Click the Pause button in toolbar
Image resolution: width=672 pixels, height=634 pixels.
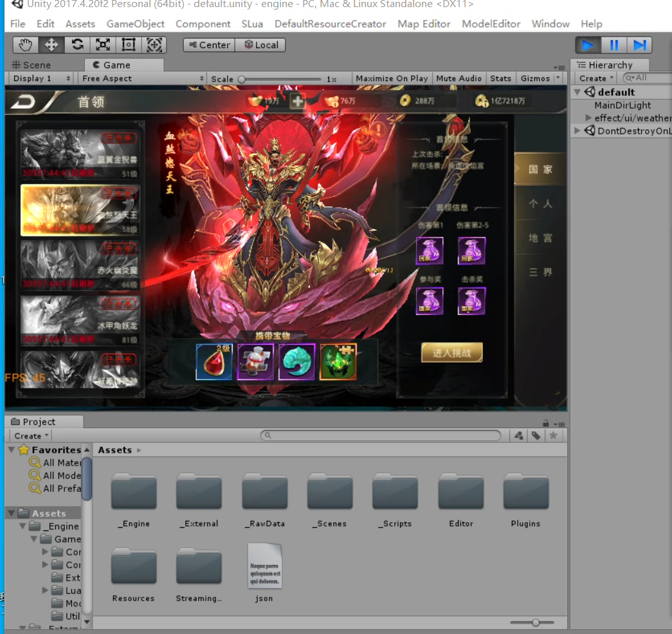click(614, 45)
